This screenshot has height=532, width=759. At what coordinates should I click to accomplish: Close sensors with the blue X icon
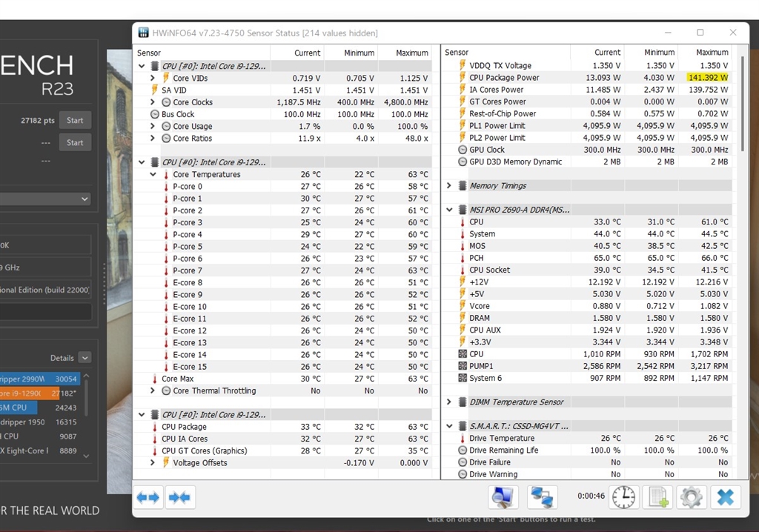(725, 497)
